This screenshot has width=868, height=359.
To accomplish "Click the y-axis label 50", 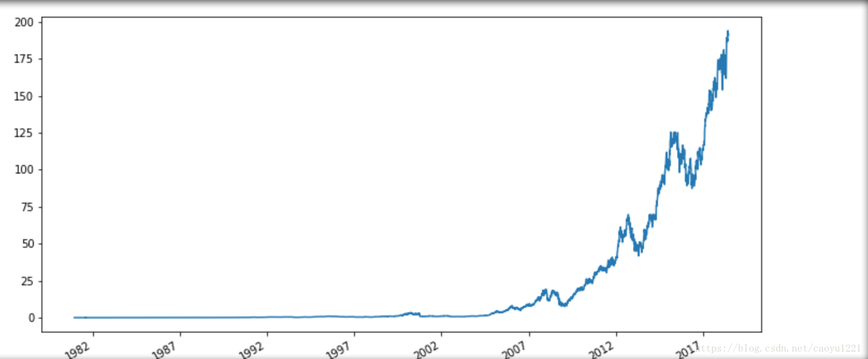I will pos(27,244).
